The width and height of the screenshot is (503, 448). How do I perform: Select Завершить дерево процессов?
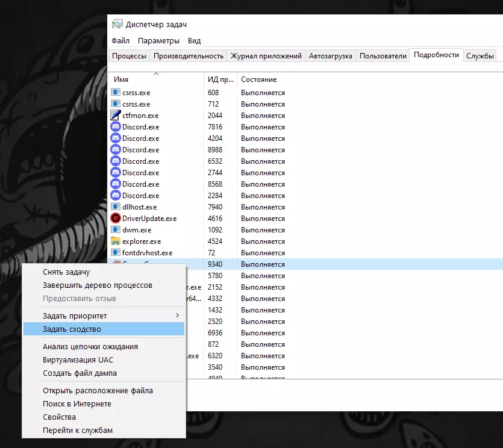click(104, 285)
